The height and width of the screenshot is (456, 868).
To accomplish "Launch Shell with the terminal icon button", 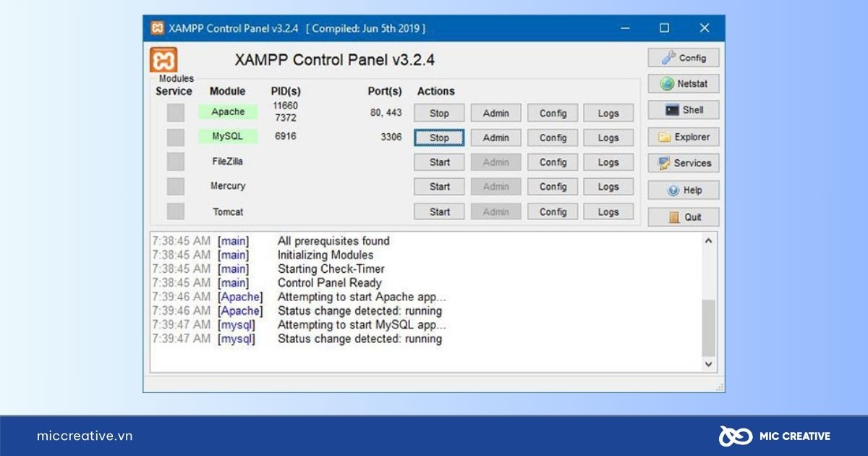I will pyautogui.click(x=684, y=110).
